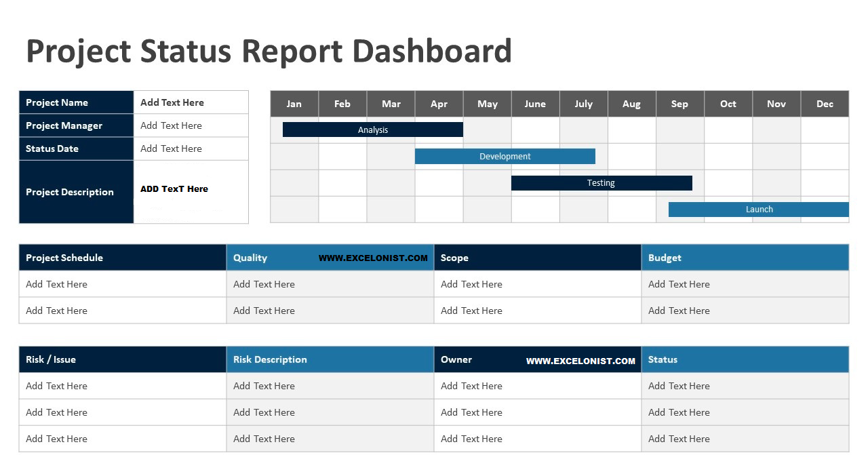
Task: Edit the Project Manager field
Action: [191, 125]
